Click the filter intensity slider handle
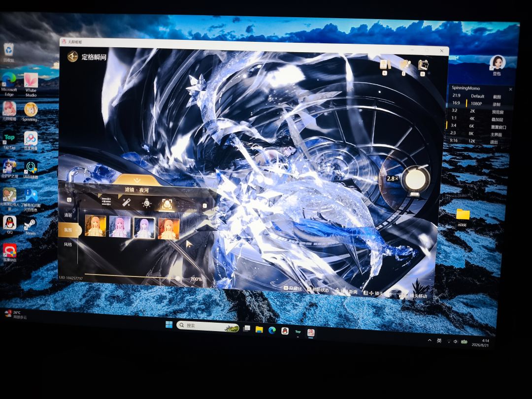 [x=178, y=278]
